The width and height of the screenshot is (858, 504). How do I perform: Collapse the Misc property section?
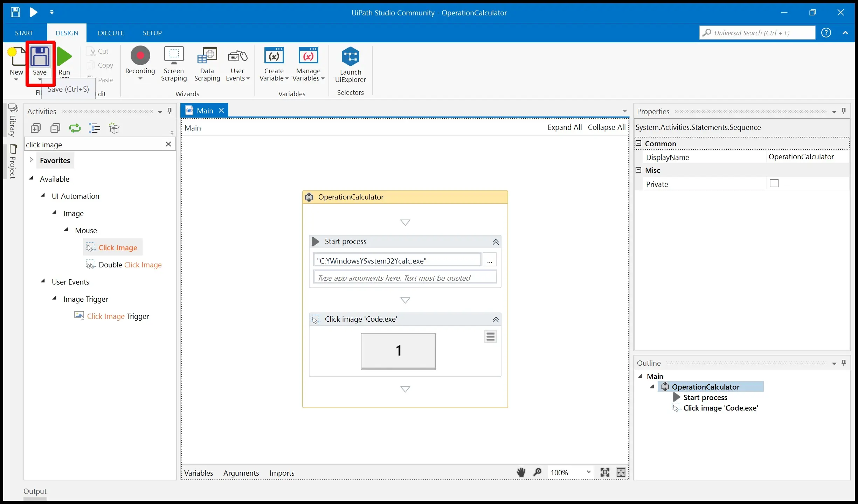coord(638,170)
